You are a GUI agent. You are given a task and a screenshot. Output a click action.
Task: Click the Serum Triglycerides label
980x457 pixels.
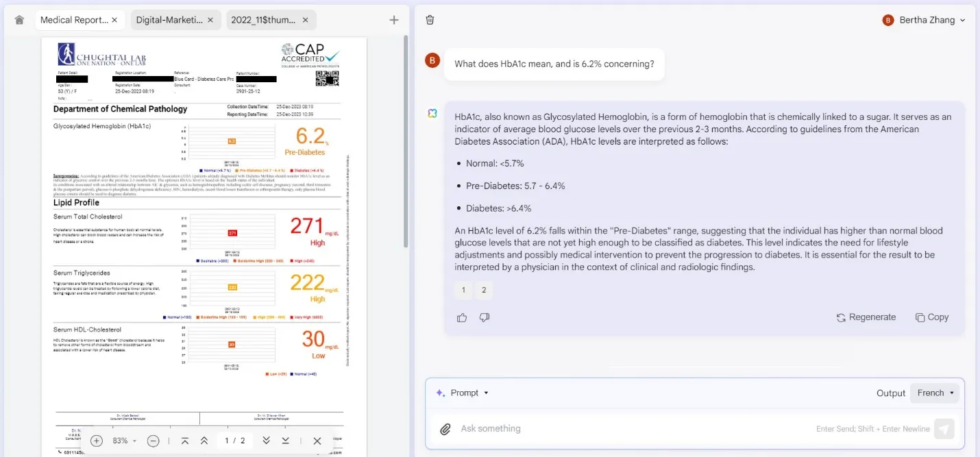(x=82, y=273)
